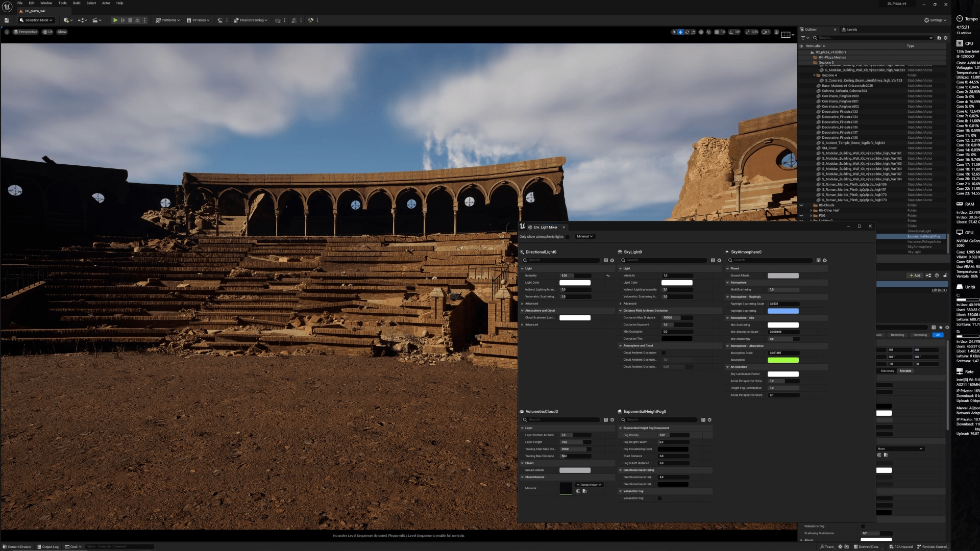Click the console command input field
980x551 pixels.
120,546
